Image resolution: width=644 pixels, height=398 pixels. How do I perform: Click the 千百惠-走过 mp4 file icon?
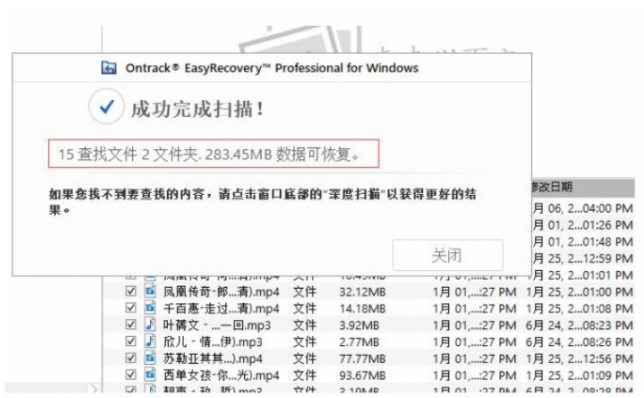150,308
